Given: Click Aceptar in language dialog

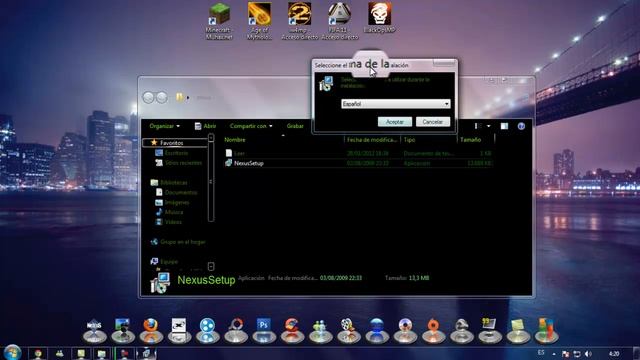Looking at the screenshot, I should point(395,122).
